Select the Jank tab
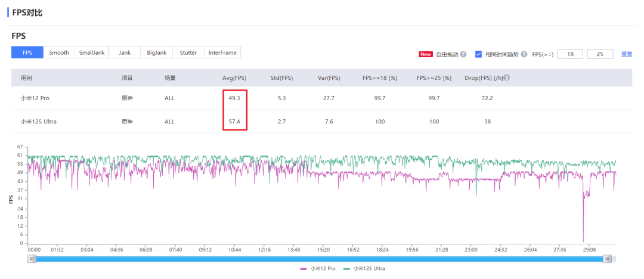Screen dimensions: 644x279 125,52
